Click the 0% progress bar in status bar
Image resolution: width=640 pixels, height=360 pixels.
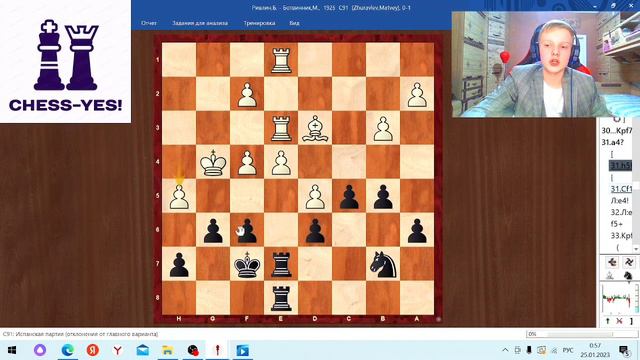[x=582, y=334]
